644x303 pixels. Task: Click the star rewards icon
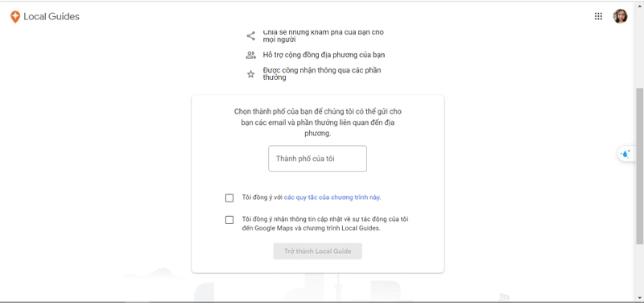250,74
